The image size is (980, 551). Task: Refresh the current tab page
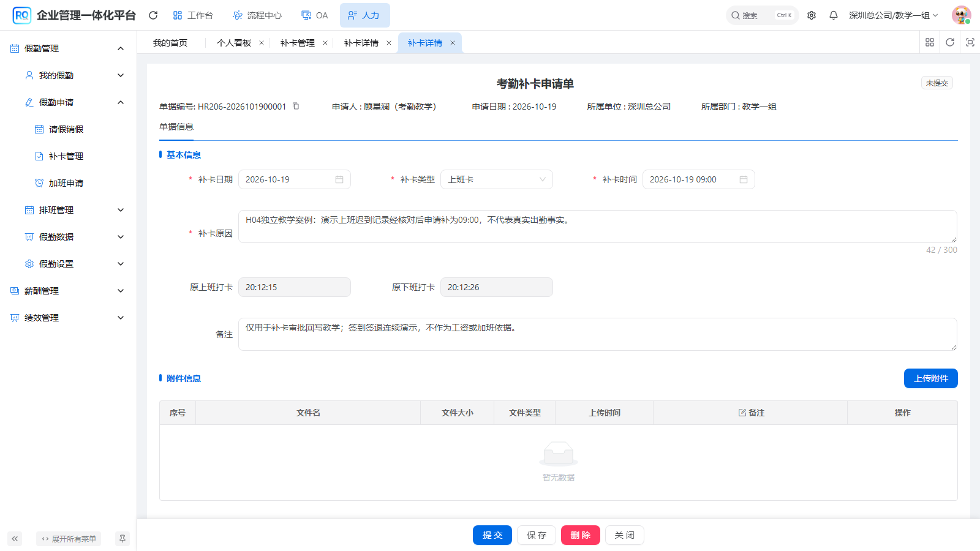950,42
